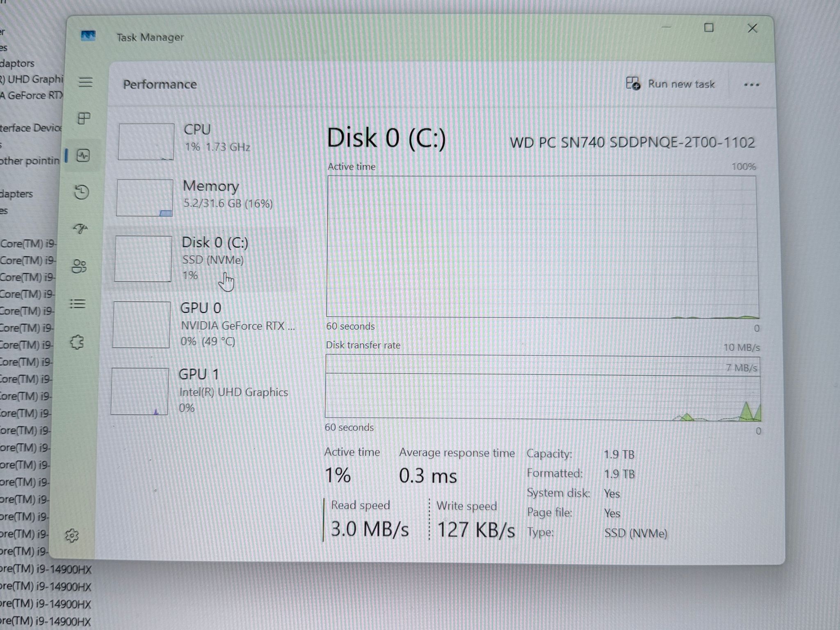This screenshot has height=630, width=840.
Task: Click UHD Graphics entry in Device Manager window
Action: [x=32, y=79]
